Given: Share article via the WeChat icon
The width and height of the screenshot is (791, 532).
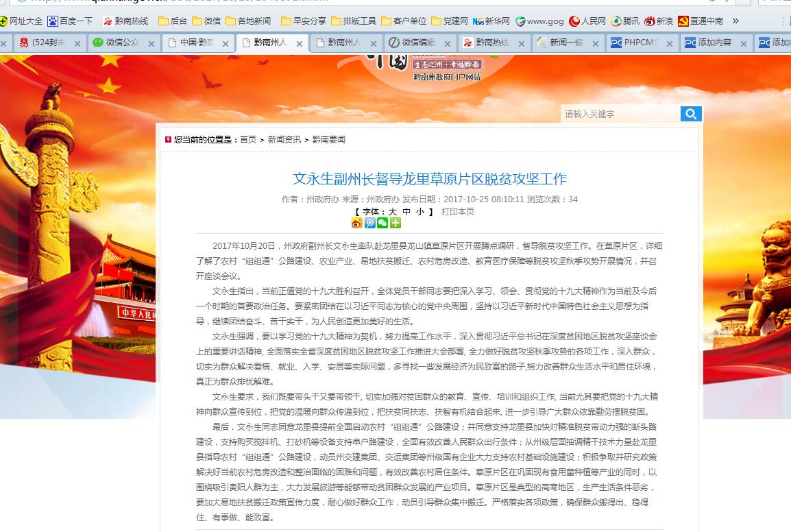Looking at the screenshot, I should point(382,223).
